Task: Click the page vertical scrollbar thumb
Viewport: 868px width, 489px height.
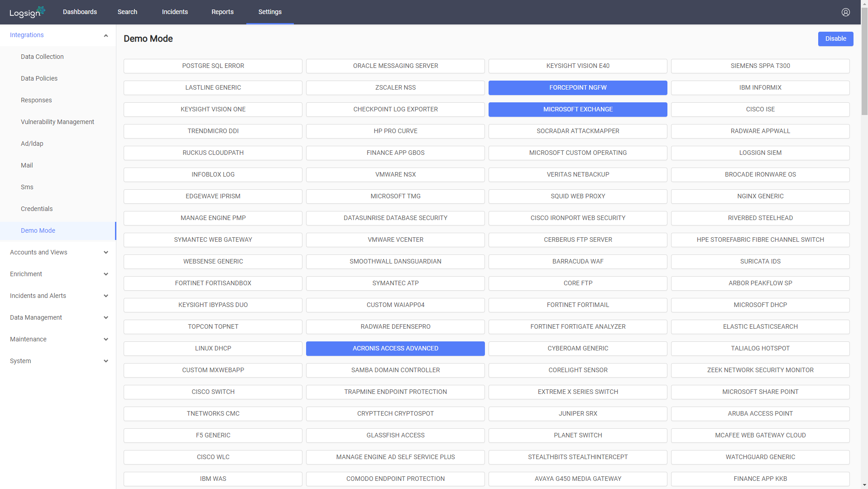Action: click(864, 61)
